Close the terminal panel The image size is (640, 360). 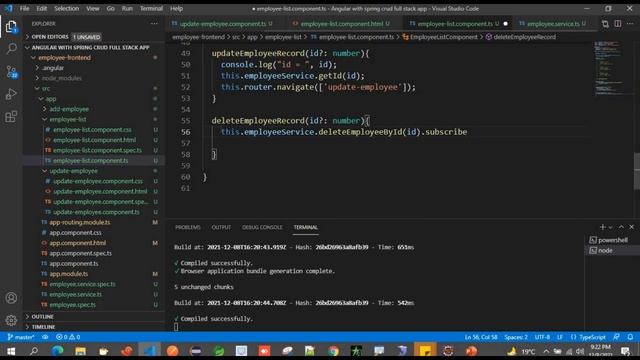631,227
